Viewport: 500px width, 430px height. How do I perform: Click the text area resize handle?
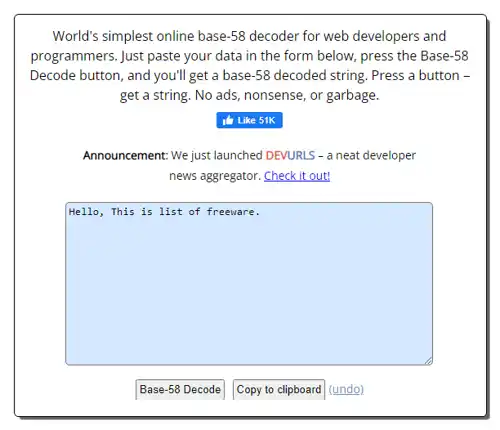(x=429, y=361)
